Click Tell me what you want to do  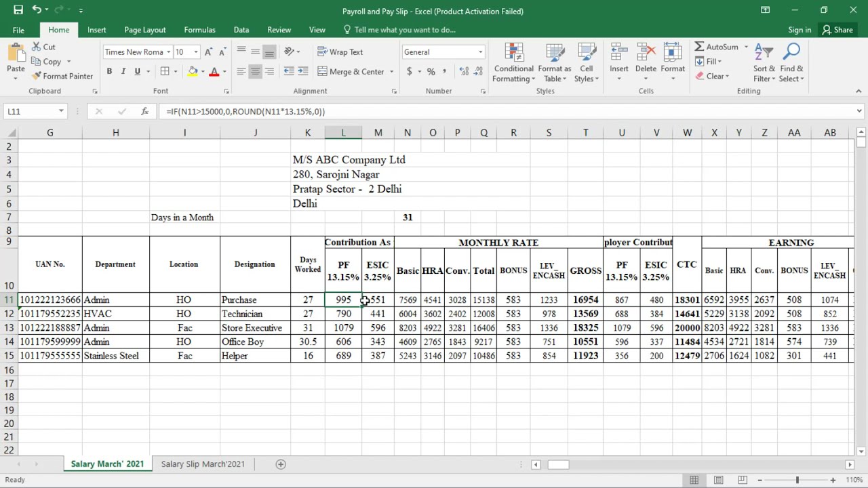(x=399, y=30)
